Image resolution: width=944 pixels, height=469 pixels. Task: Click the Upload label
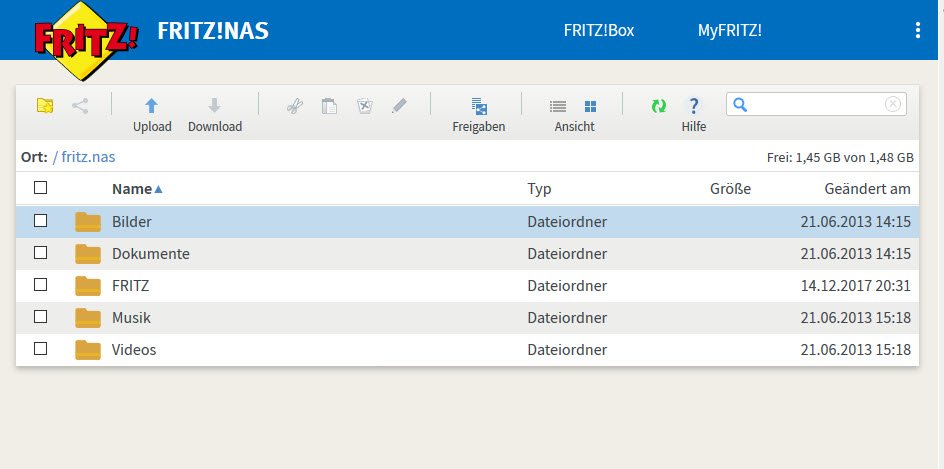152,126
